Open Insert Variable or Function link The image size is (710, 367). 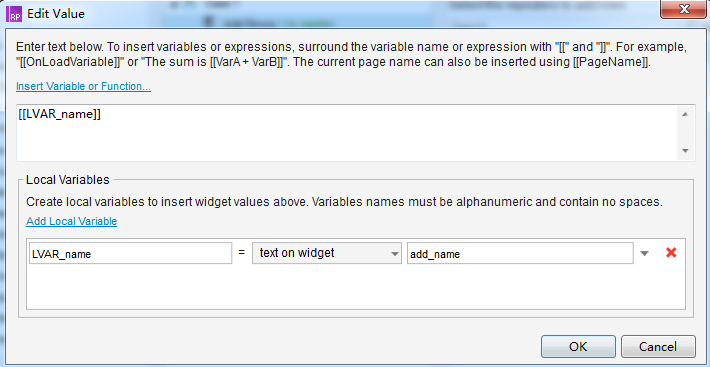click(x=83, y=86)
